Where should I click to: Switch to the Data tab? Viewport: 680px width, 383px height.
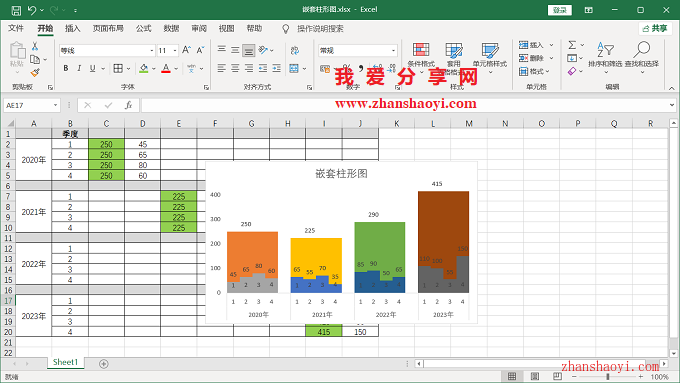(x=171, y=28)
